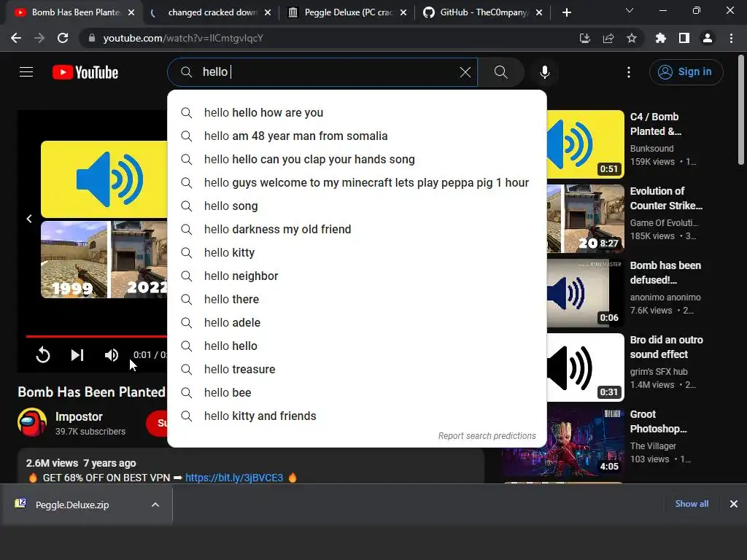The width and height of the screenshot is (747, 560).
Task: Click the bit.ly VPN link in description
Action: (234, 478)
